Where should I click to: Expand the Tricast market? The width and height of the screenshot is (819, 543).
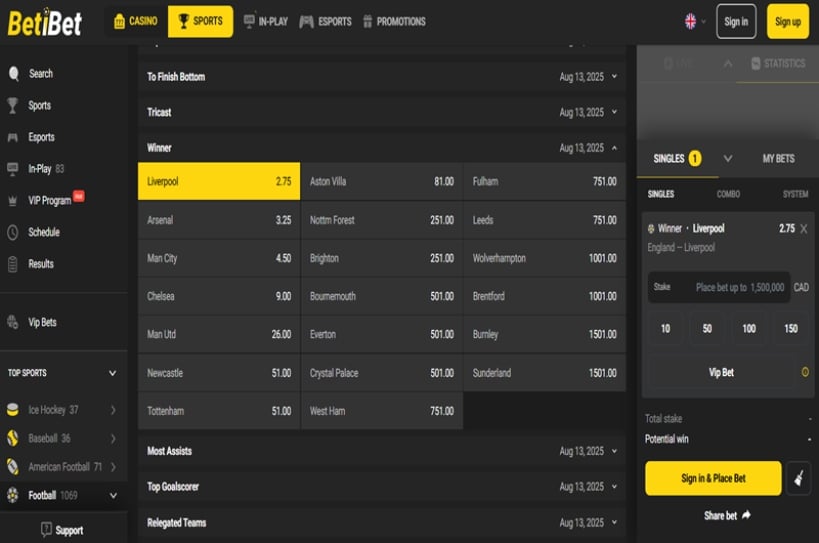pos(382,112)
